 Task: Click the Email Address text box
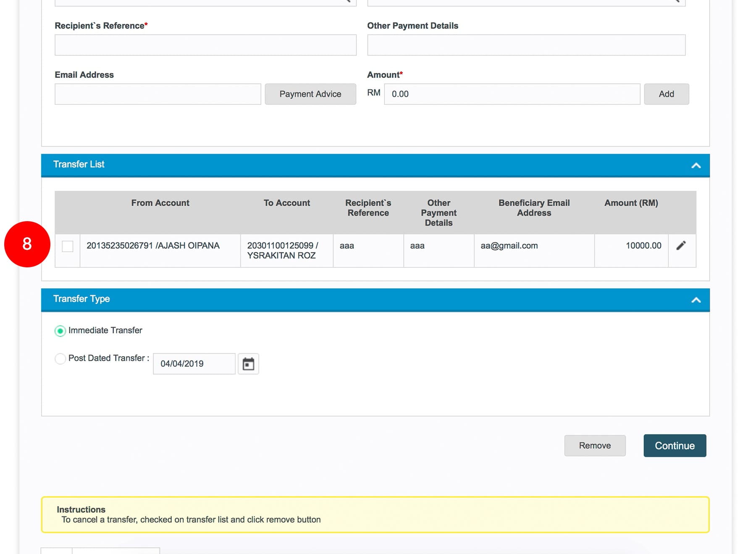pos(157,94)
